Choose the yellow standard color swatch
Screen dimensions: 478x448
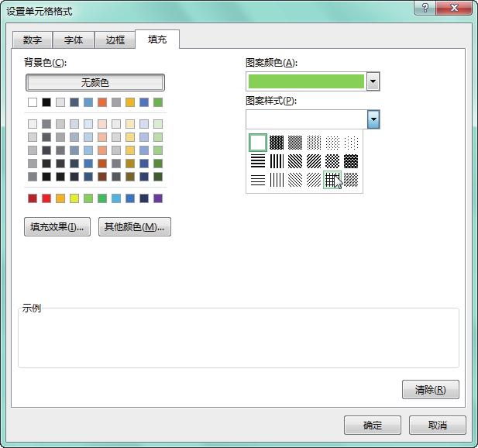tap(74, 198)
